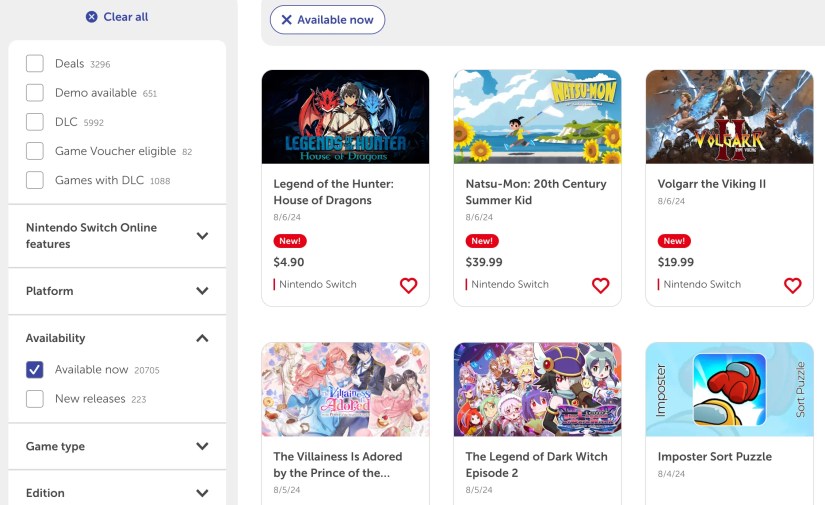Expand the Edition filter section

pyautogui.click(x=117, y=493)
